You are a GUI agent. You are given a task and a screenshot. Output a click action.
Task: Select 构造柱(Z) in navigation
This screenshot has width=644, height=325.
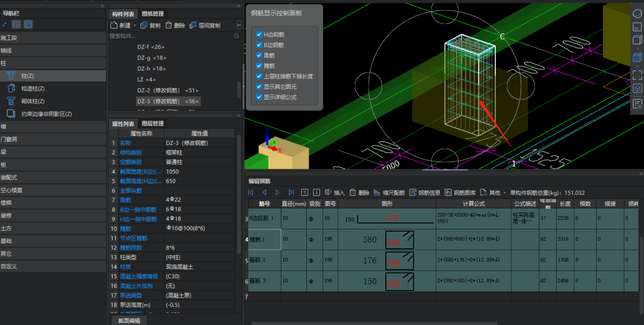[x=53, y=89]
